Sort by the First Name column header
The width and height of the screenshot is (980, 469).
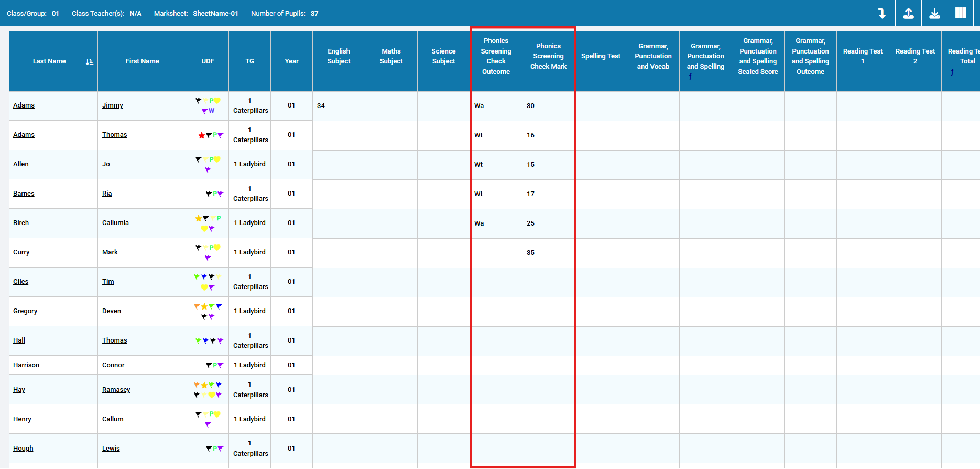(x=142, y=61)
